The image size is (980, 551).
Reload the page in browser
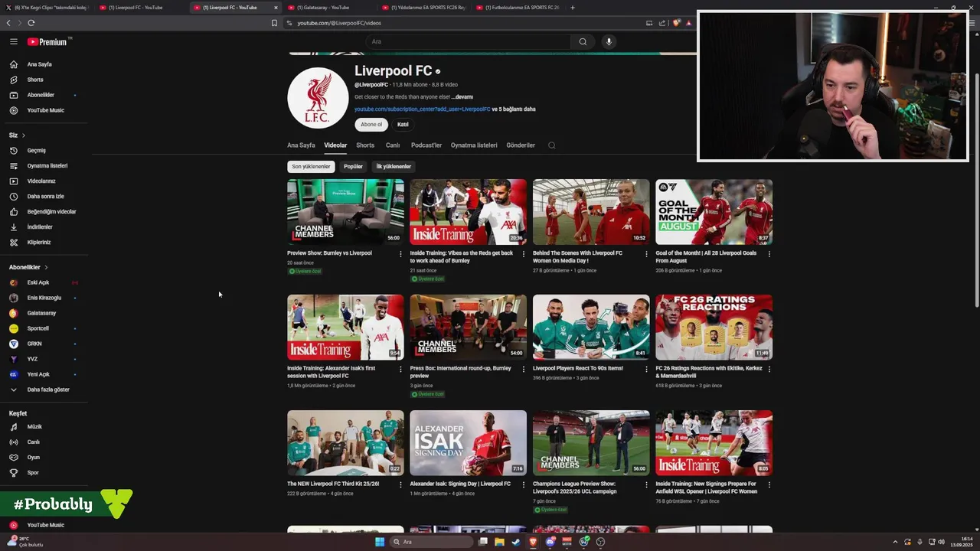(31, 23)
